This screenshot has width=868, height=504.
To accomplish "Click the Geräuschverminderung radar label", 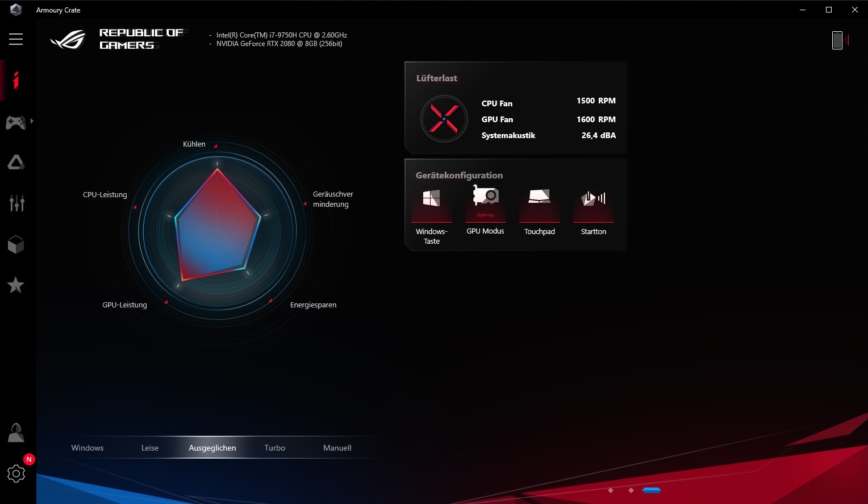I will pos(333,199).
